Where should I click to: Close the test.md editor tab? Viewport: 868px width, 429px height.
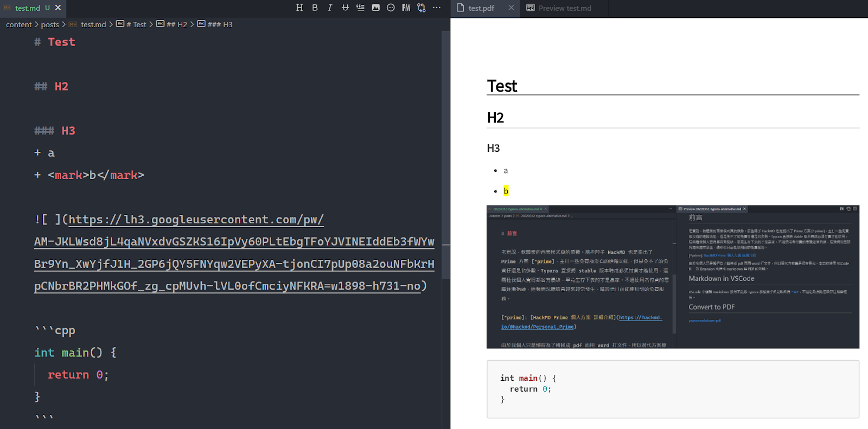click(58, 8)
